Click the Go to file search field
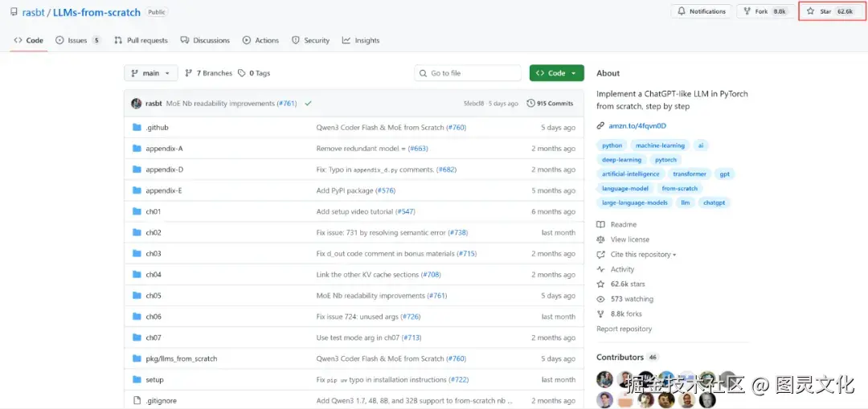The image size is (868, 409). pos(468,73)
